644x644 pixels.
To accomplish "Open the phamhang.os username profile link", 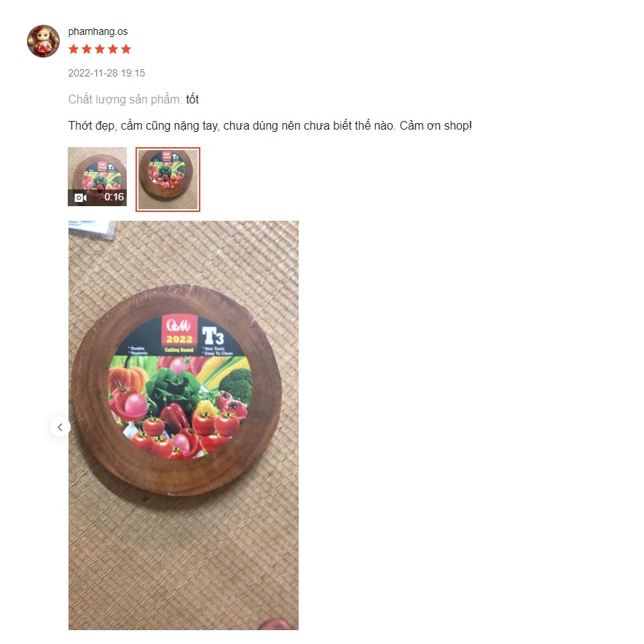I will [98, 31].
